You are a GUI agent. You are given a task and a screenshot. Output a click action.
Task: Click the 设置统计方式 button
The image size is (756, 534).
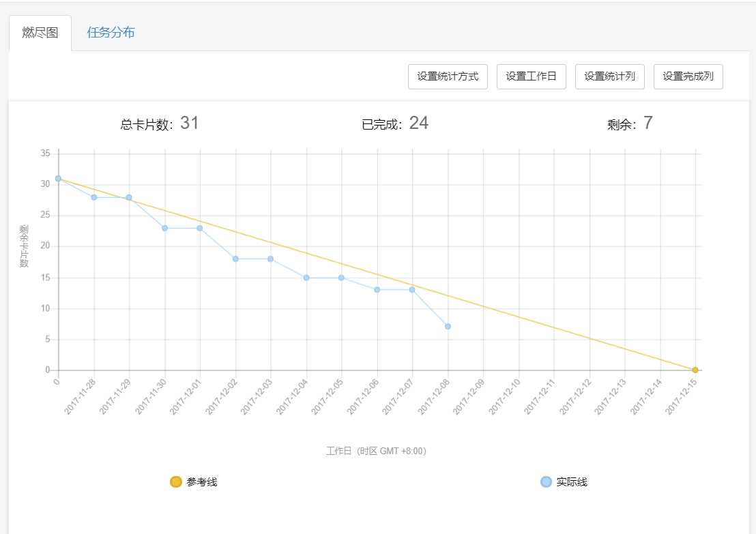tap(448, 76)
